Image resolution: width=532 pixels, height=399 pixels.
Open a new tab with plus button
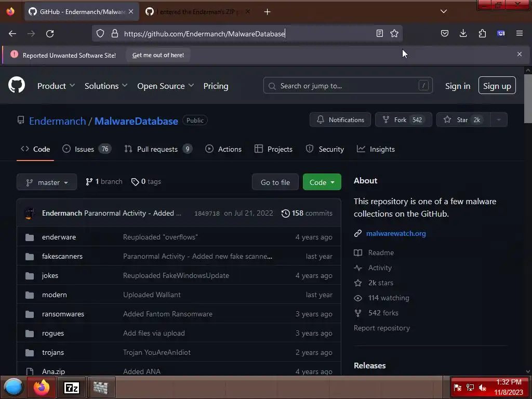pyautogui.click(x=268, y=12)
